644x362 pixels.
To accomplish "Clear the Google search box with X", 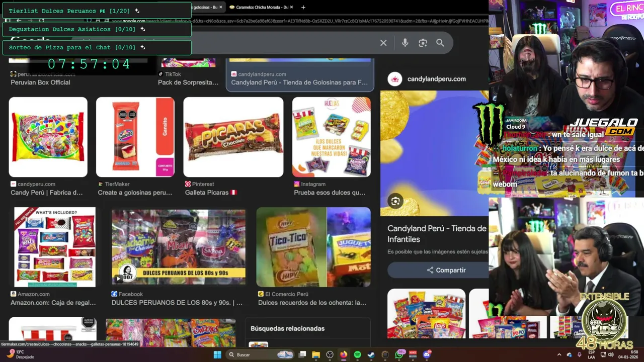I will (x=383, y=43).
